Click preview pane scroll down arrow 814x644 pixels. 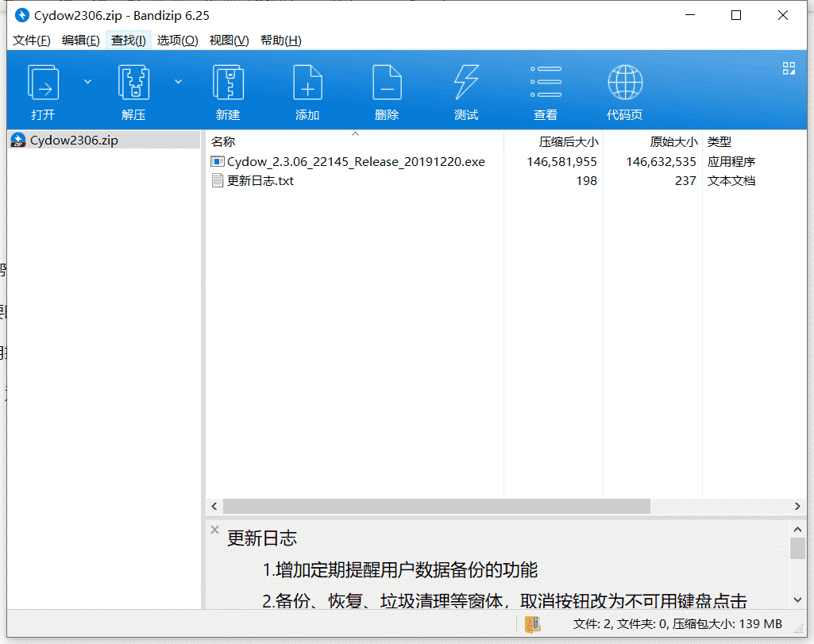point(798,600)
